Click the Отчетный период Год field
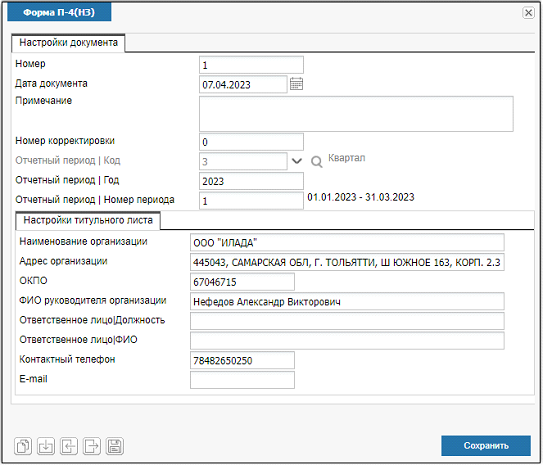The height and width of the screenshot is (465, 543). coord(251,181)
